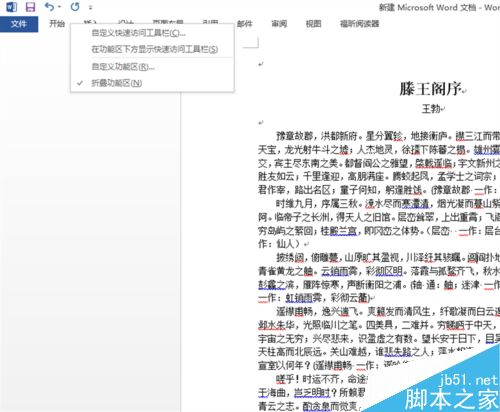Click the line starting 天柱高而北辰远

tap(367, 352)
